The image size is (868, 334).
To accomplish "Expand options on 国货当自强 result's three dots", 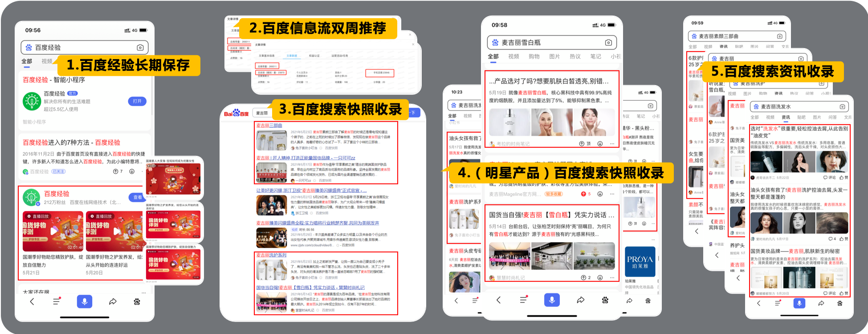I will (612, 277).
